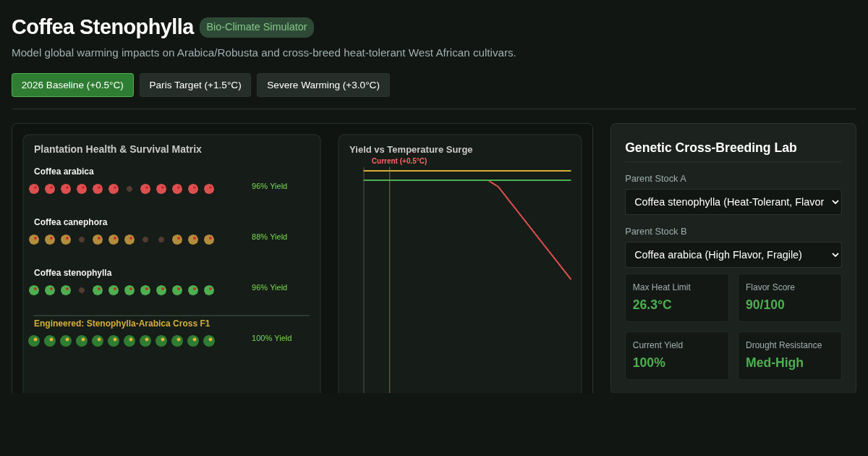This screenshot has width=868, height=456.
Task: Open the Parent Stock B dropdown
Action: tap(733, 255)
